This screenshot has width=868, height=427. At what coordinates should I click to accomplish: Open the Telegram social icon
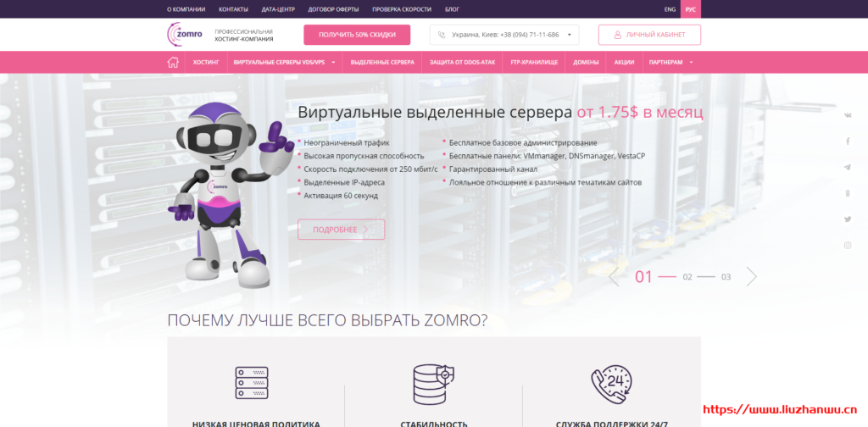coord(848,167)
